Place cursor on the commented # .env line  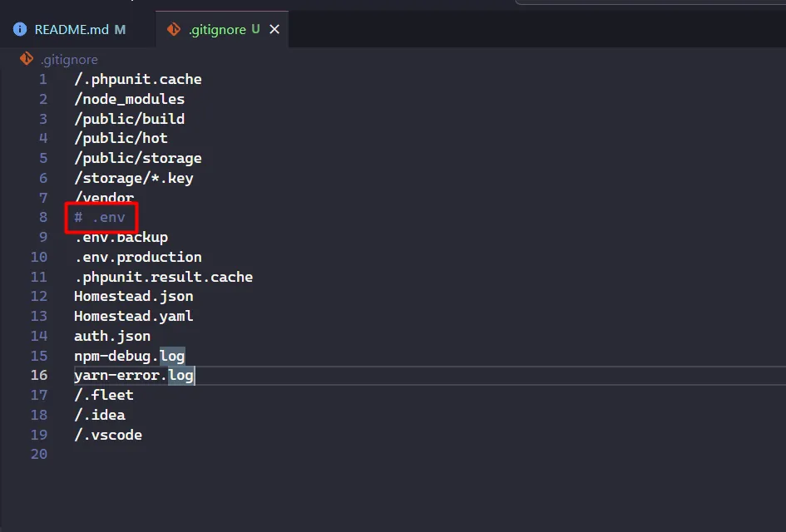100,218
